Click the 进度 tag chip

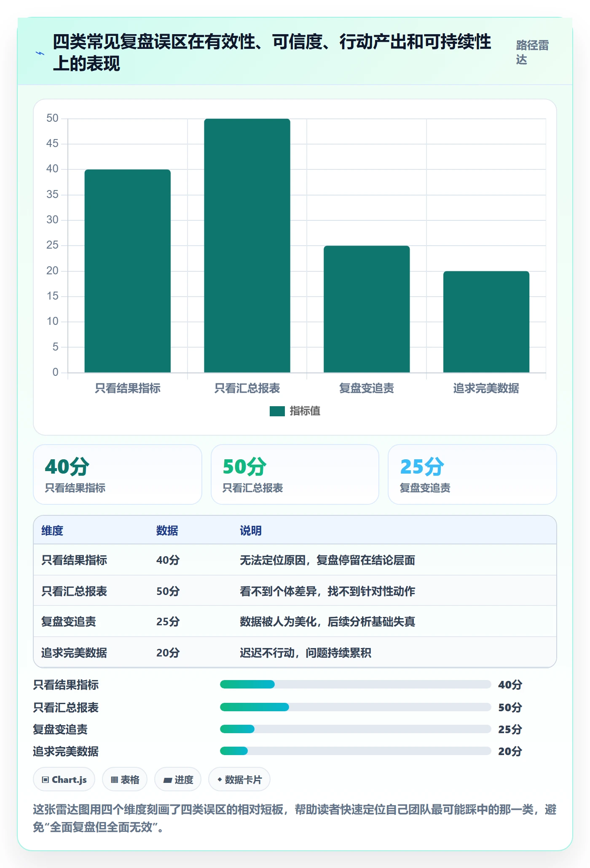pos(178,780)
